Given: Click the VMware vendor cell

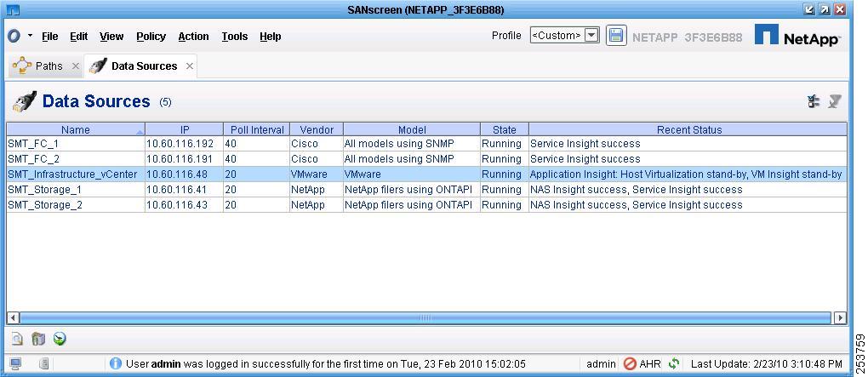Looking at the screenshot, I should point(317,174).
